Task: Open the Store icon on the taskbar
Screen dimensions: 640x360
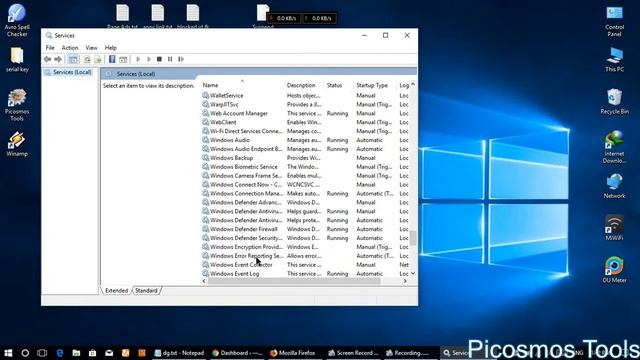Action: 93,353
